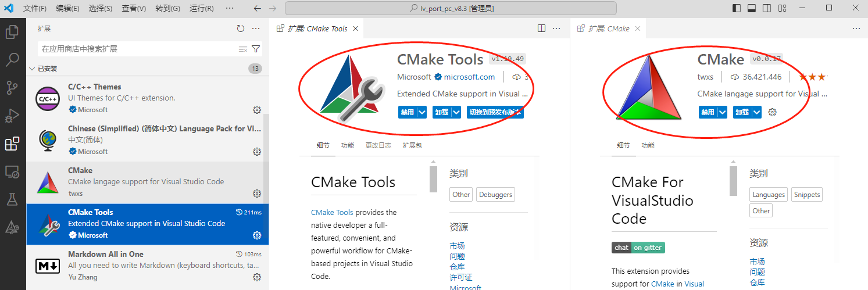
Task: Open 更改日志 tab in CMake Tools page
Action: pos(378,145)
